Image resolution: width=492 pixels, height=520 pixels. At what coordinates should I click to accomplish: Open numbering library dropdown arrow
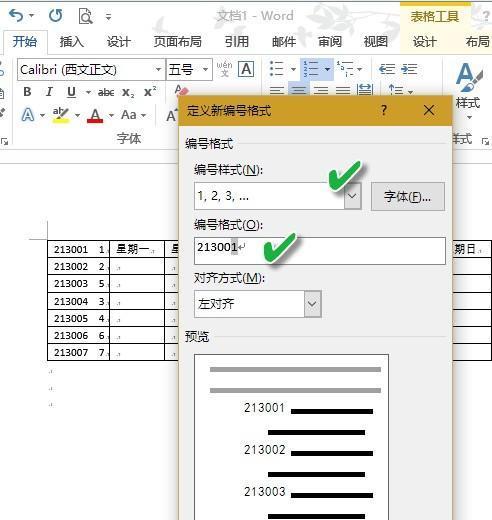327,69
